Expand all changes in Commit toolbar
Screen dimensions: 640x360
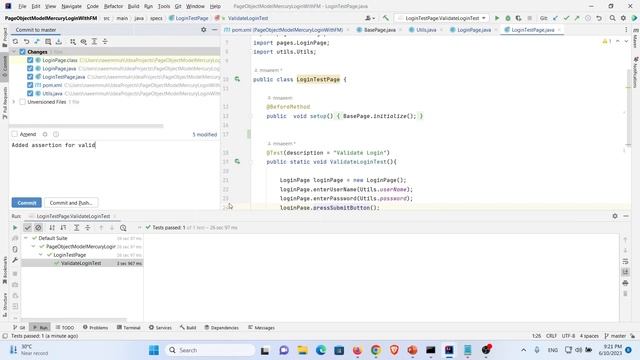[x=94, y=42]
